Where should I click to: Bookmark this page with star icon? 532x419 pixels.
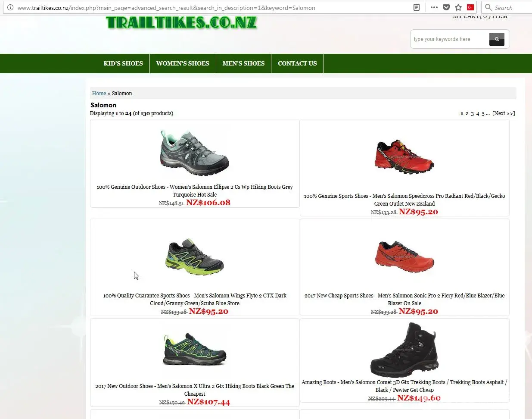click(x=458, y=7)
